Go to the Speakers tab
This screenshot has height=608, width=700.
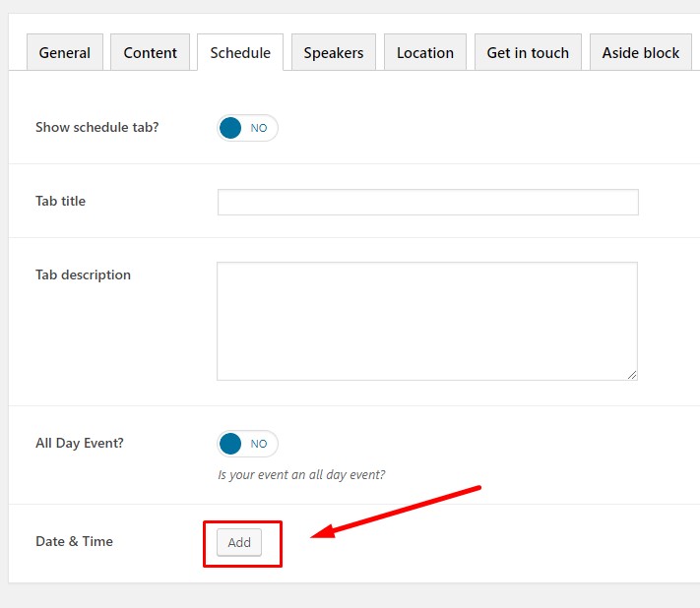[333, 53]
